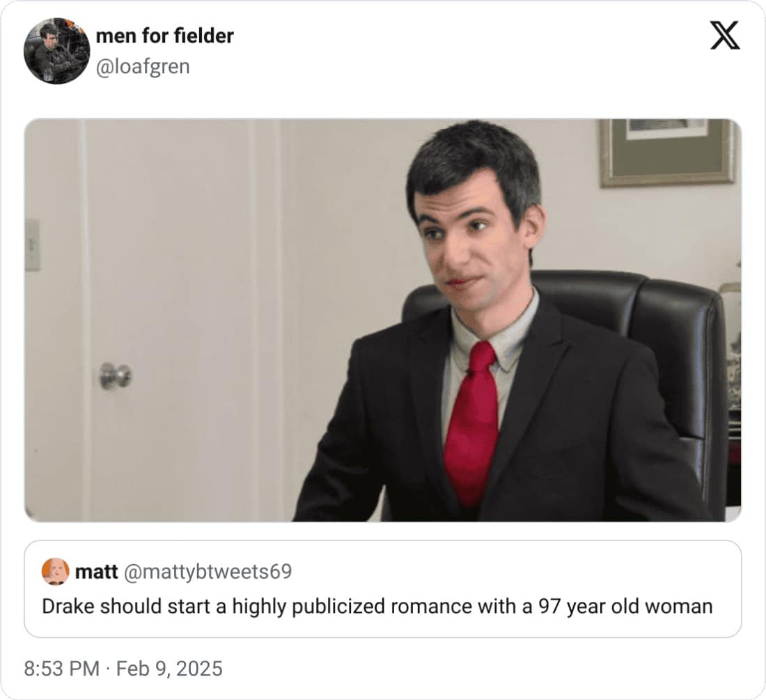Viewport: 766px width, 700px height.
Task: Click the framed picture on the wall
Action: point(668,153)
